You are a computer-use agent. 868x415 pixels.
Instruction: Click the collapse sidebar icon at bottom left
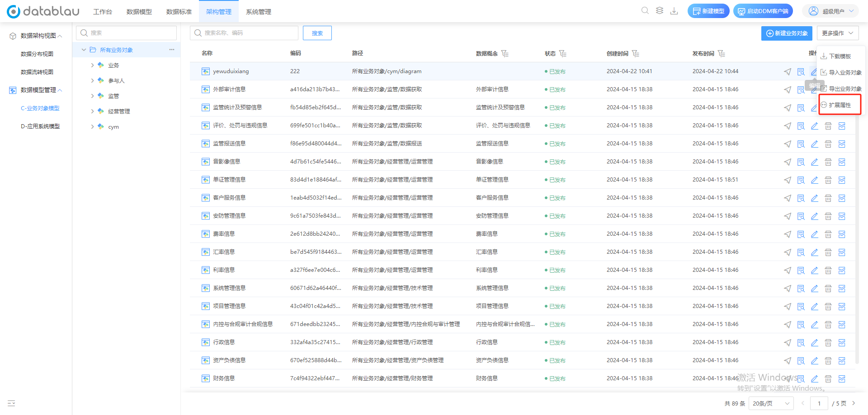tap(11, 403)
